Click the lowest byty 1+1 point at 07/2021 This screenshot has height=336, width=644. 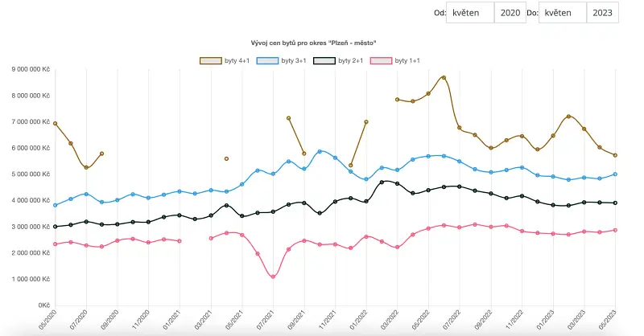point(273,277)
